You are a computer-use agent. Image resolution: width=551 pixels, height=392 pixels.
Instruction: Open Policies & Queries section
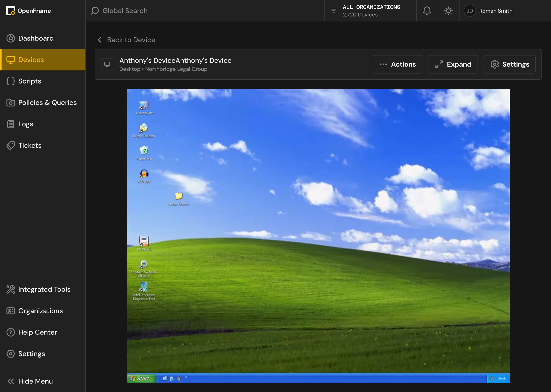[43, 103]
